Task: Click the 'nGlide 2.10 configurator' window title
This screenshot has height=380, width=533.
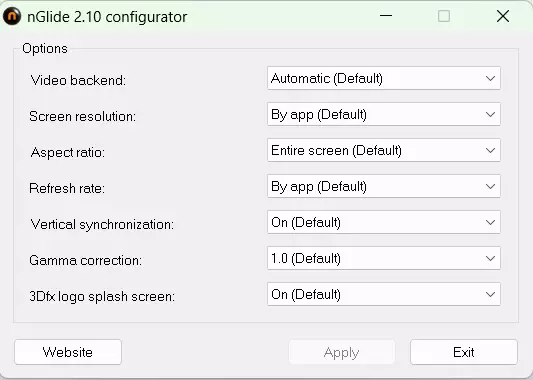Action: click(107, 17)
